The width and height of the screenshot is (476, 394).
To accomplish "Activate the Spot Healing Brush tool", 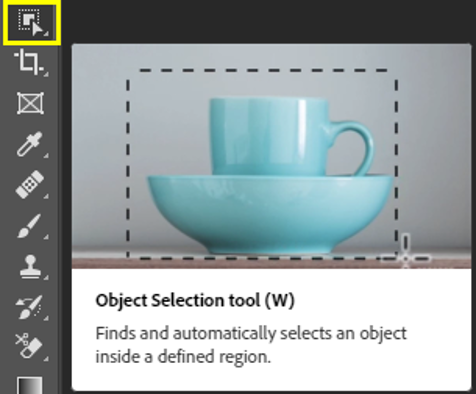I will coord(30,185).
